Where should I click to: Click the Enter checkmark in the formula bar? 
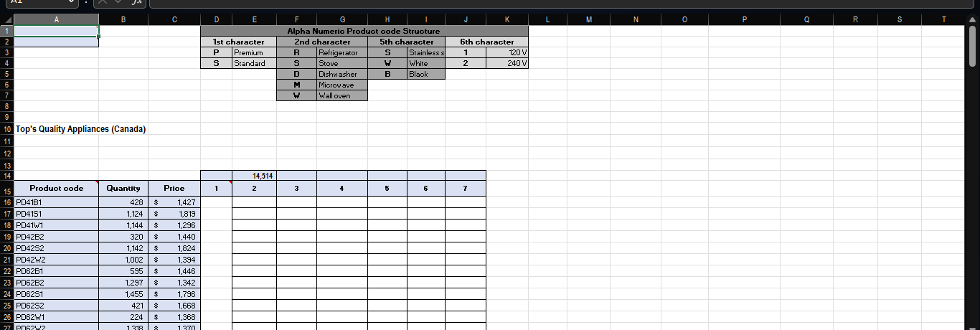120,3
